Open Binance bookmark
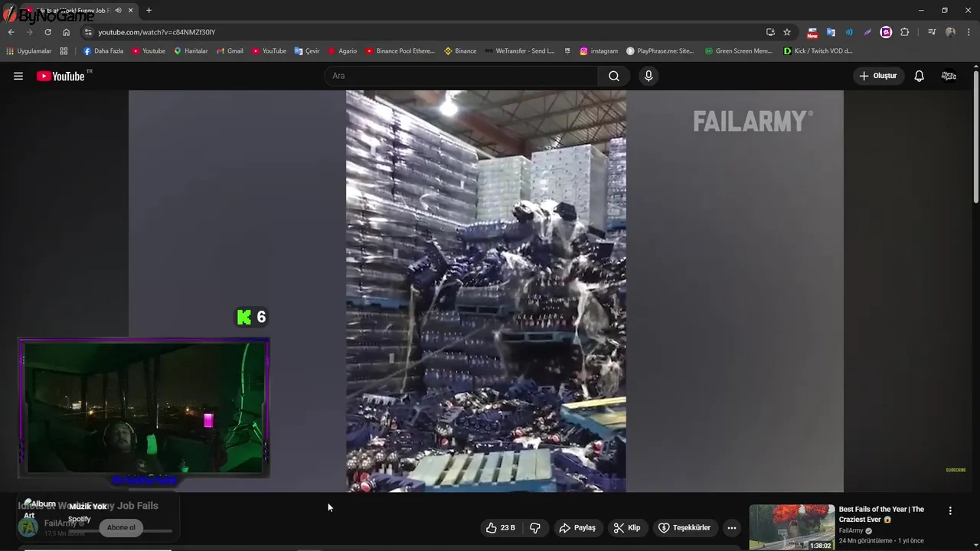The width and height of the screenshot is (980, 551). tap(460, 51)
